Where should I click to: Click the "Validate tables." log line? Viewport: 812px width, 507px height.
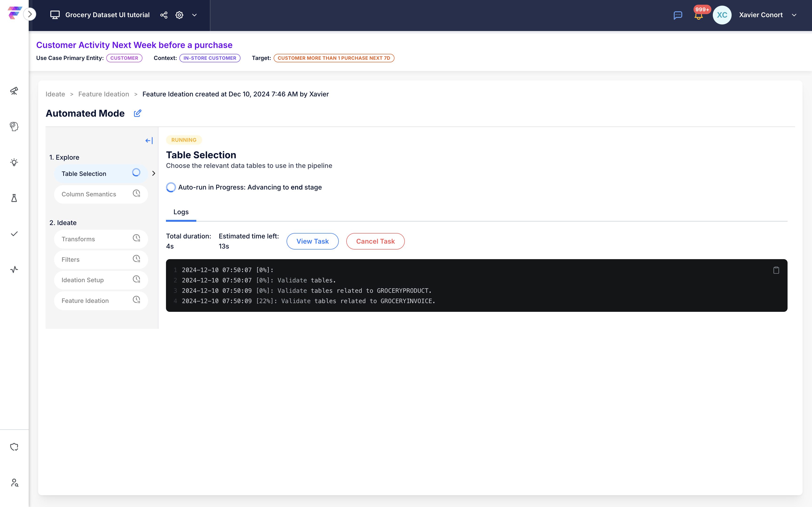click(x=259, y=280)
